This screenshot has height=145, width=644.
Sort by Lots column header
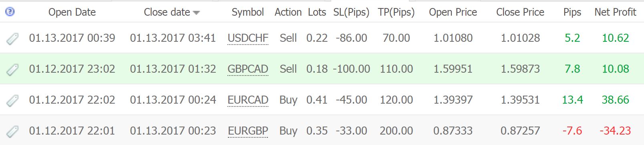(317, 12)
